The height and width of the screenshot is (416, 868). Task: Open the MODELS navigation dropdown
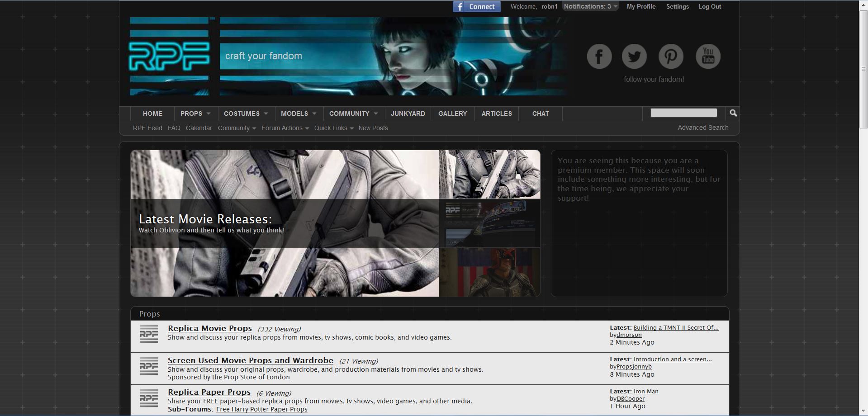point(299,113)
